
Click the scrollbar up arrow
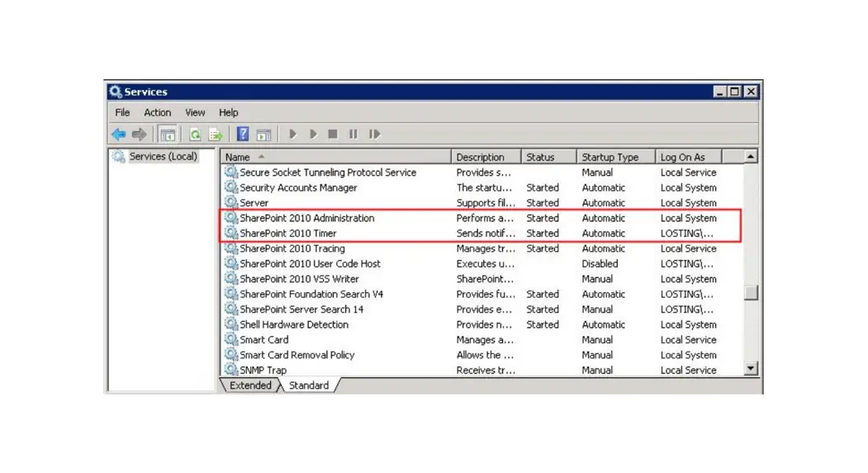point(751,157)
